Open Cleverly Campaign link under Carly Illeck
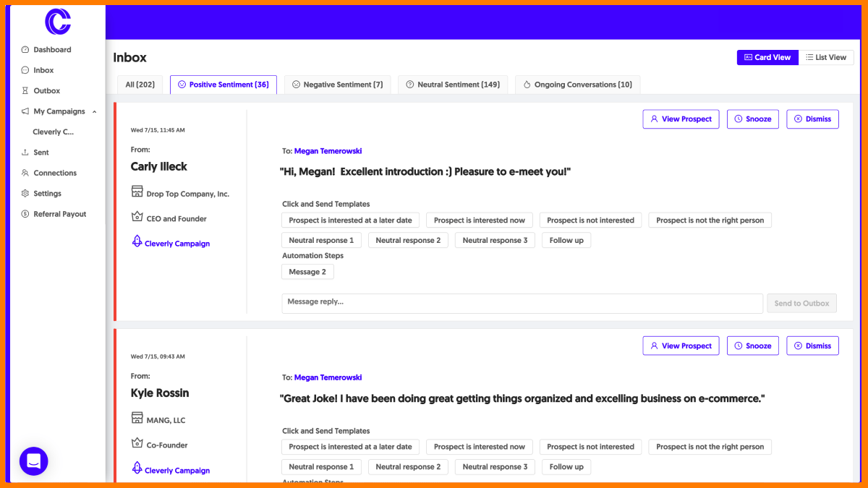Screen dimensions: 868x488 177,244
